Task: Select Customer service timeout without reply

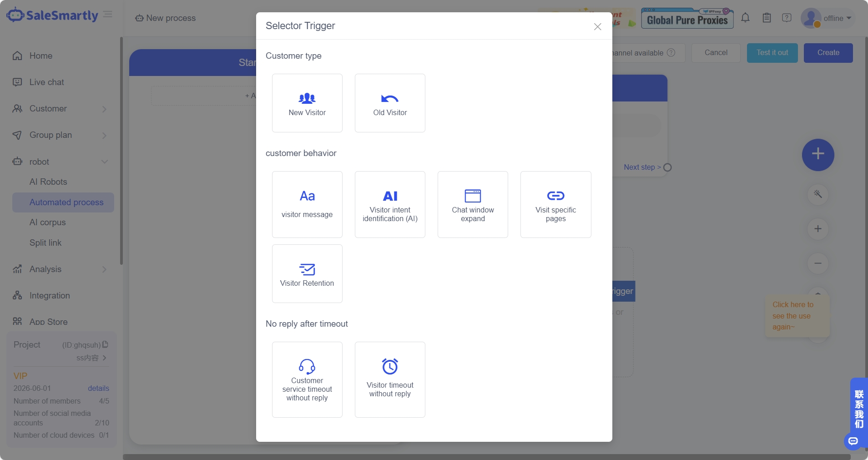Action: 307,379
